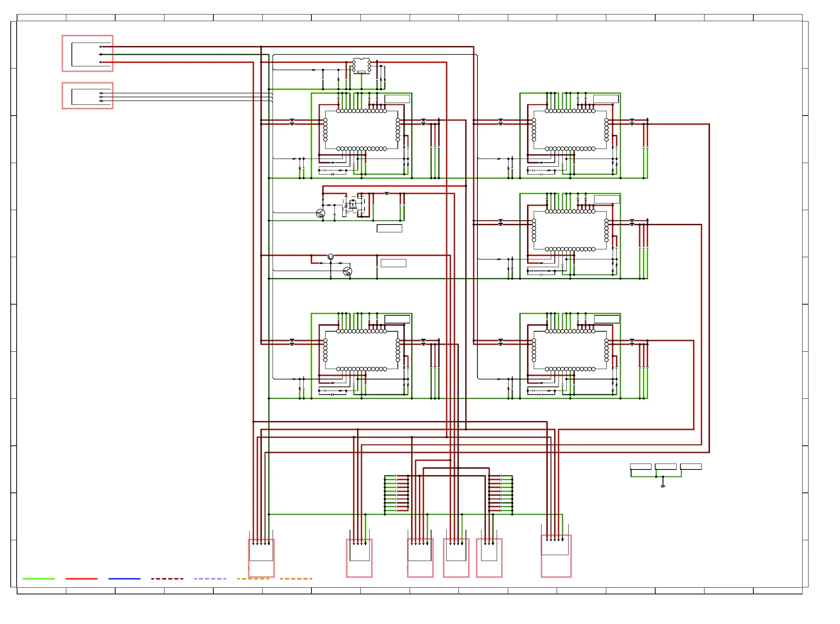
Task: Click the solid blue legend line
Action: click(124, 578)
